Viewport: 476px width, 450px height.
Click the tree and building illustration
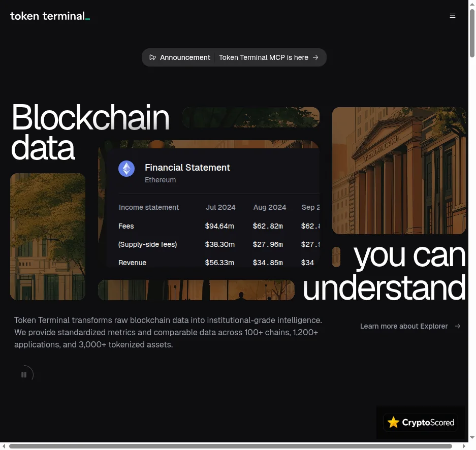pos(48,237)
